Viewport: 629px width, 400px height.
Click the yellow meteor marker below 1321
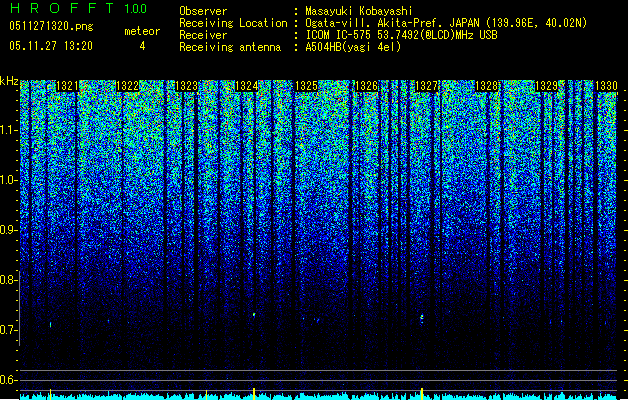click(x=51, y=394)
